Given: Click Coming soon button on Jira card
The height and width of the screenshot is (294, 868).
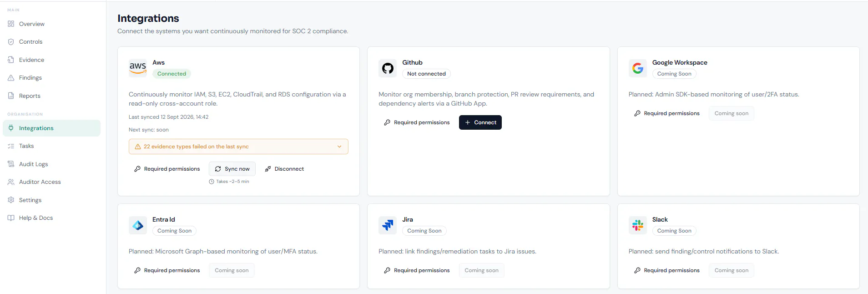Looking at the screenshot, I should 481,270.
